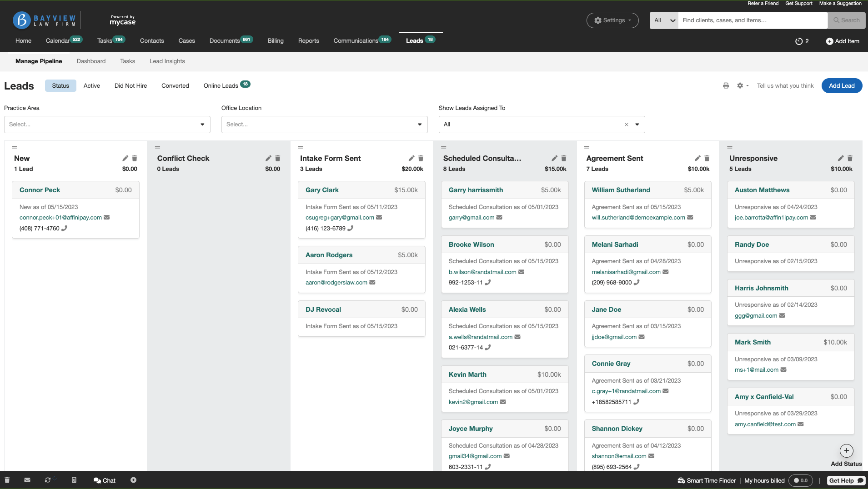Delete the Agreement Sent column trash
This screenshot has height=489, width=868.
coord(707,158)
